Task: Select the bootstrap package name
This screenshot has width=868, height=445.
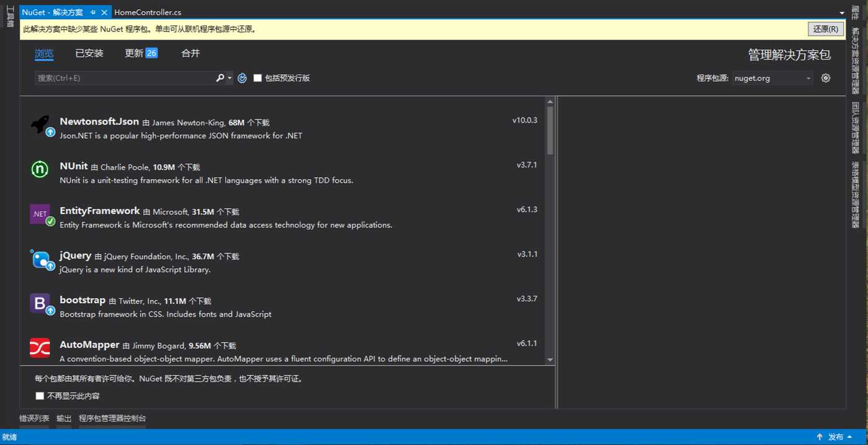Action: [83, 300]
